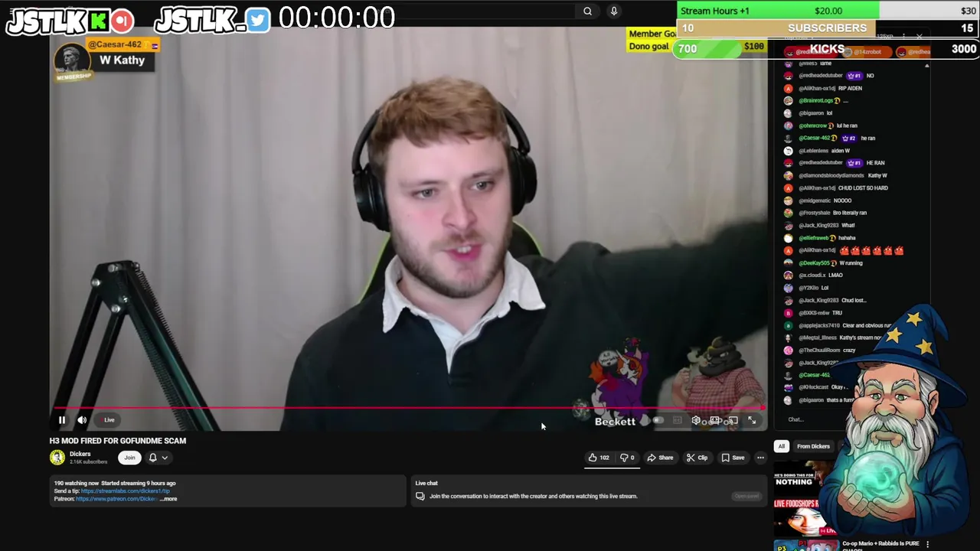Click the #2 crown badge beside Caesar-462
The height and width of the screenshot is (551, 980).
click(848, 138)
